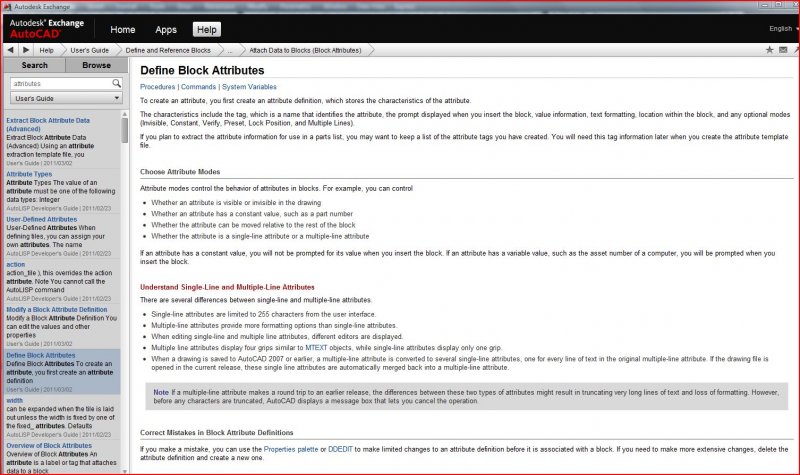
Task: Add page to favorites with star icon
Action: (x=769, y=50)
